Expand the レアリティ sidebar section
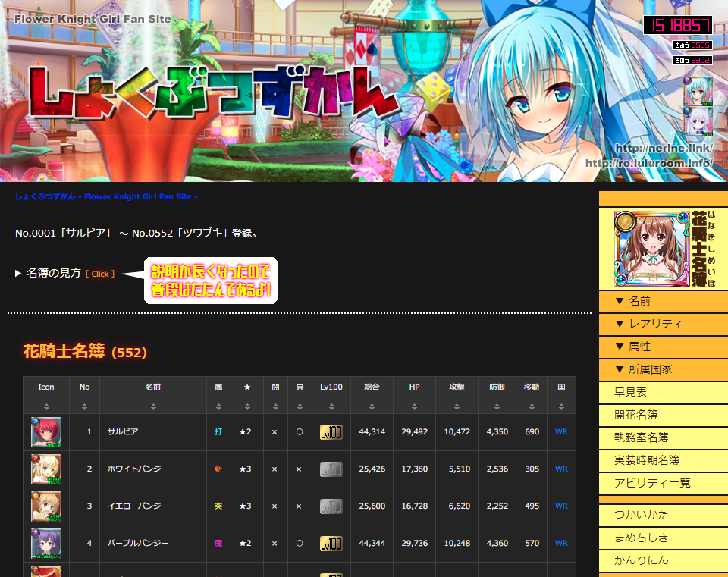Image resolution: width=728 pixels, height=577 pixels. tap(664, 324)
